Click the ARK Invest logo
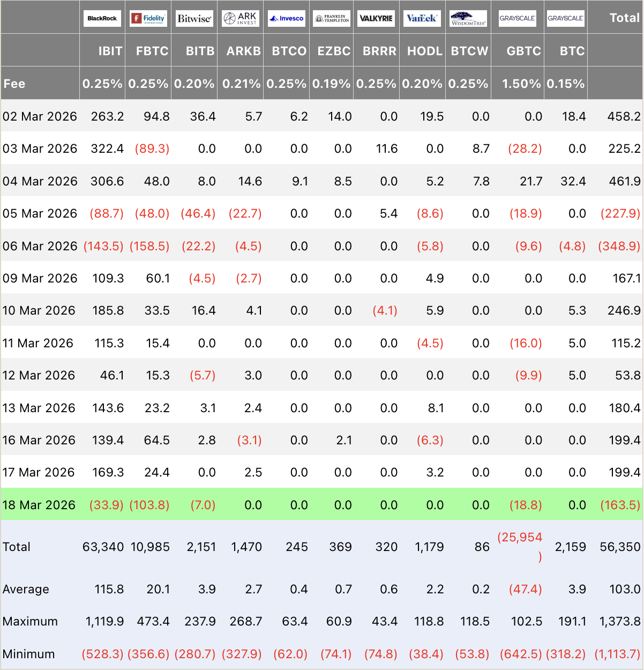Screen dimensions: 644x670 click(240, 18)
